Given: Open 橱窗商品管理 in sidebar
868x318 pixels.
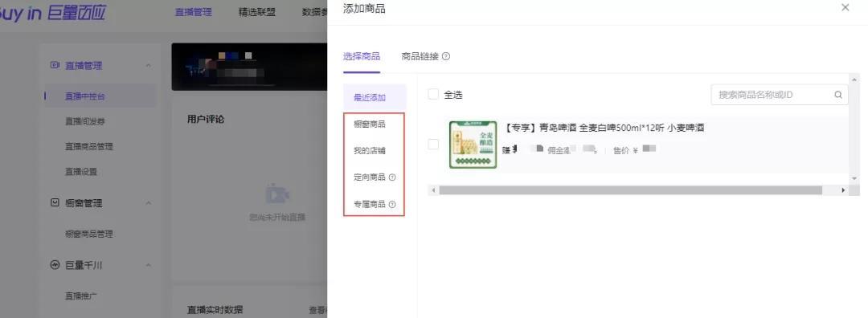Looking at the screenshot, I should tap(89, 234).
